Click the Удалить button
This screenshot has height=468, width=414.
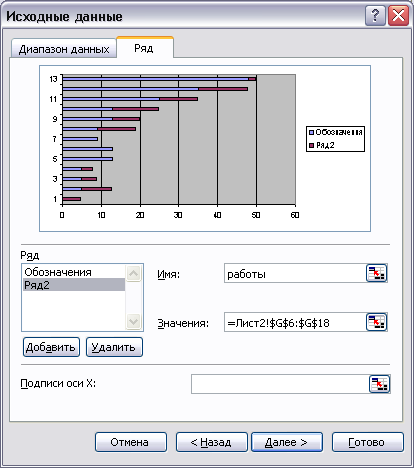pyautogui.click(x=114, y=347)
